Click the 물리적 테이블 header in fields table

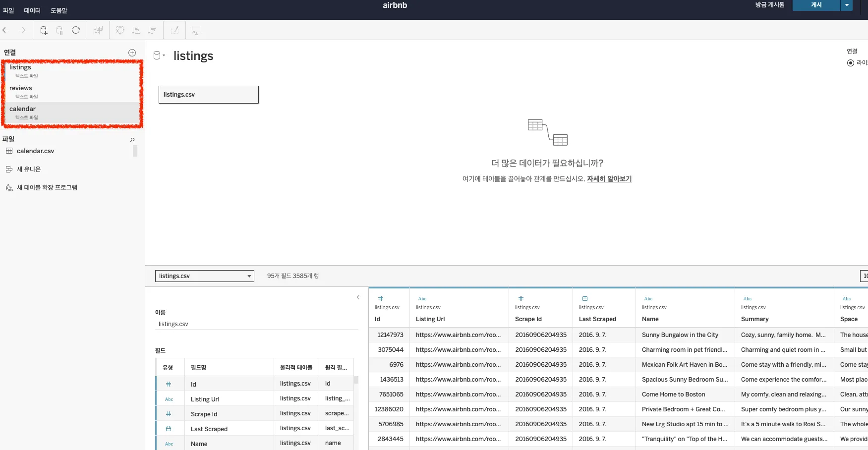(296, 367)
